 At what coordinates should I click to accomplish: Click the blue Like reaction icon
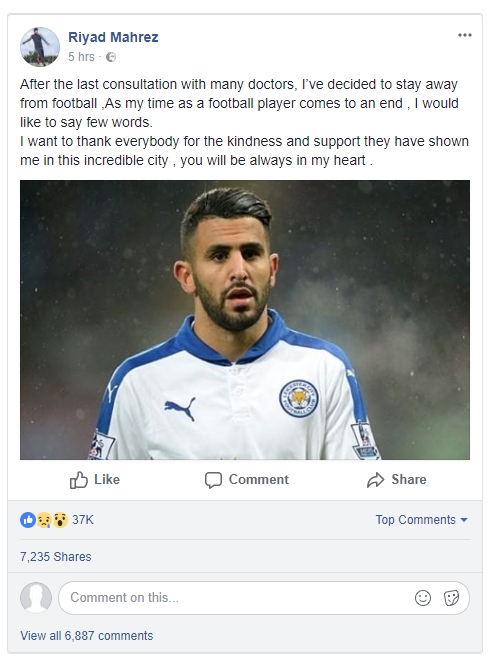[x=28, y=520]
